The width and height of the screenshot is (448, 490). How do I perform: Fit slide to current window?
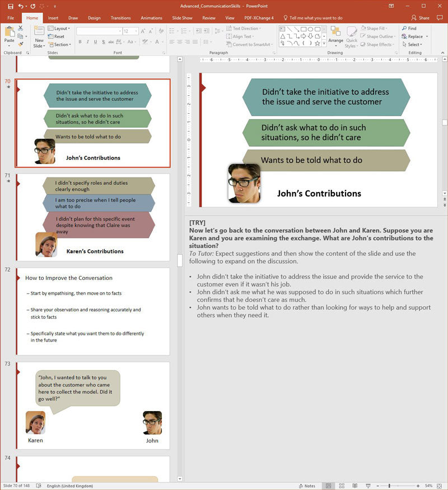coord(439,486)
